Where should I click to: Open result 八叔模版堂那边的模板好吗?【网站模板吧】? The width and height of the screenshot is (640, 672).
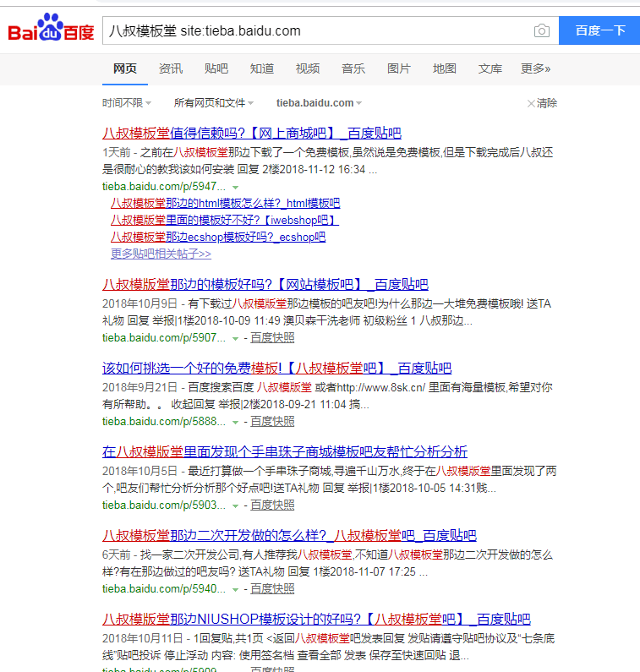265,285
